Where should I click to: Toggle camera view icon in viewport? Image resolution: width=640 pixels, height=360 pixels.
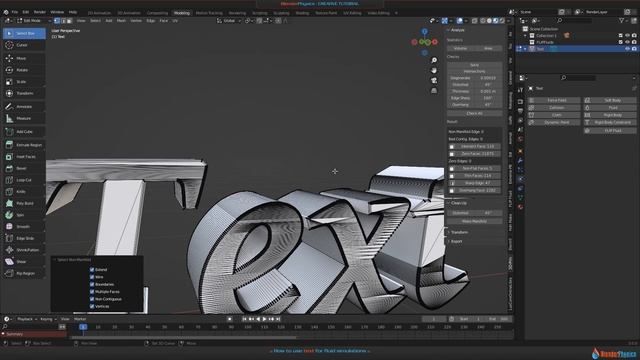[x=434, y=80]
